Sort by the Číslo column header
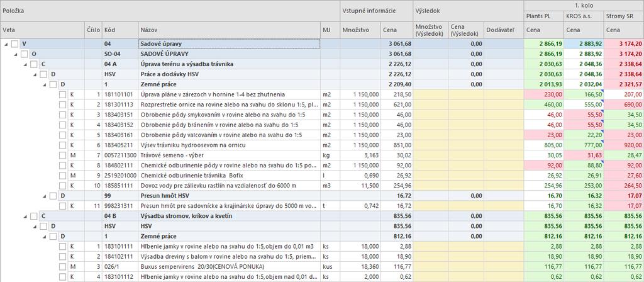Image resolution: width=644 pixels, height=282 pixels. pos(93,30)
